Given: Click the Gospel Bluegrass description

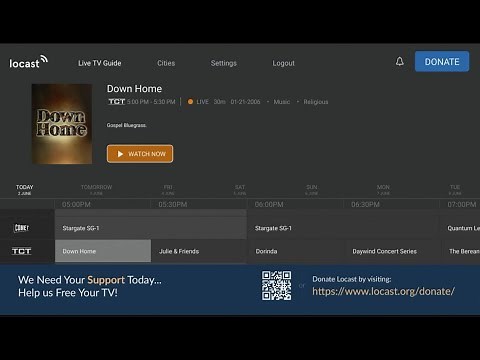Looking at the screenshot, I should (x=127, y=125).
